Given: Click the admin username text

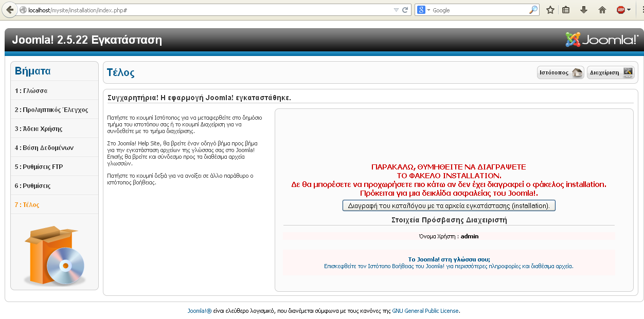Looking at the screenshot, I should coord(470,236).
